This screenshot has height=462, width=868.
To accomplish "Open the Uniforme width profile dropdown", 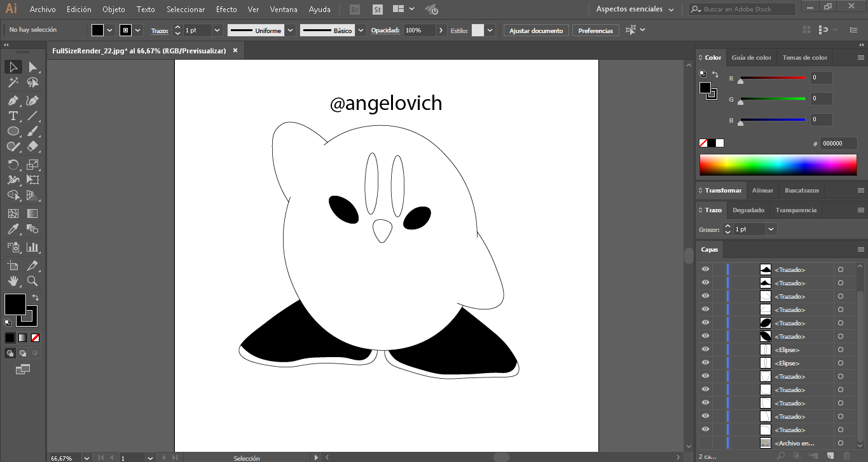I will (x=291, y=31).
